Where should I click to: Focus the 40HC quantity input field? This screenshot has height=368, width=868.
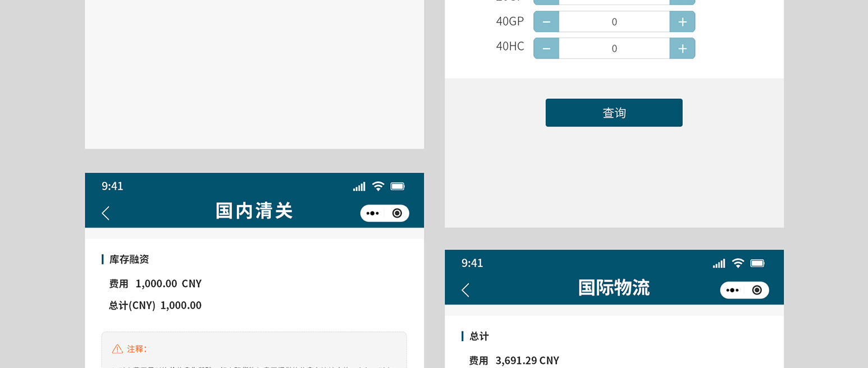614,48
